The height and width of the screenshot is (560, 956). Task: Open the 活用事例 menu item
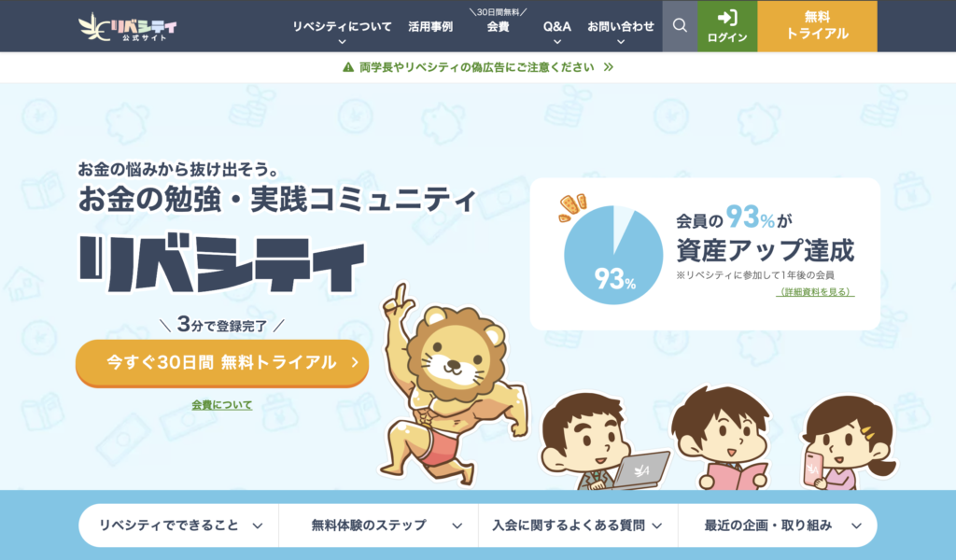430,27
